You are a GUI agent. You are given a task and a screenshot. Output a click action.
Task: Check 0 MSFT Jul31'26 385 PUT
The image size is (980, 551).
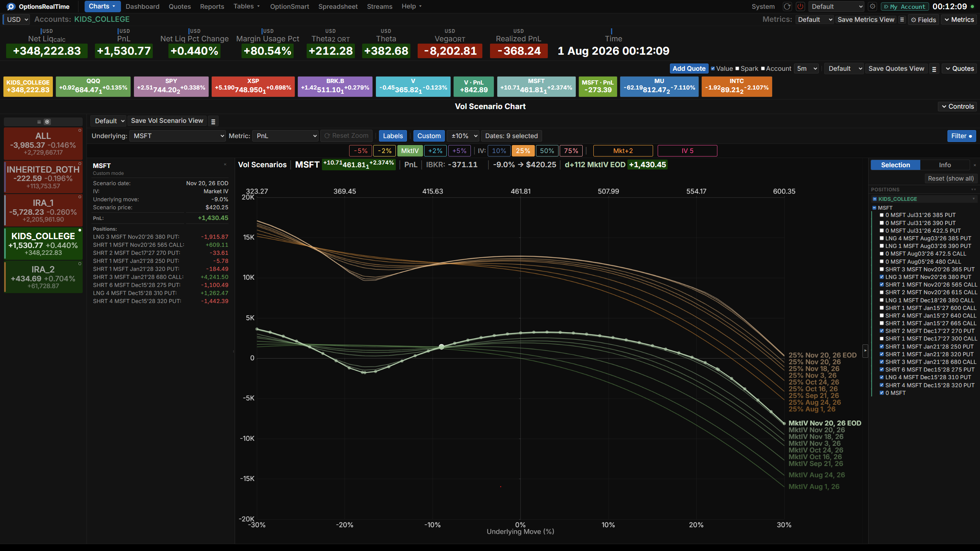(882, 215)
